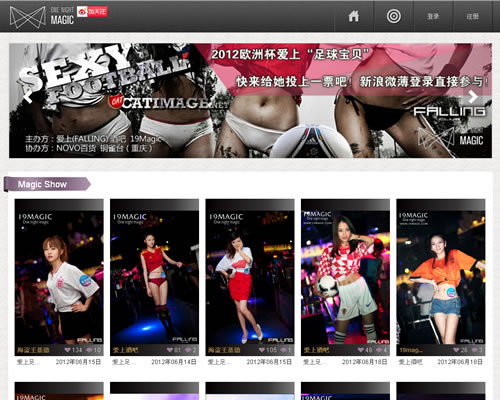500x400 pixels.
Task: Go to the home page via house icon
Action: point(354,16)
